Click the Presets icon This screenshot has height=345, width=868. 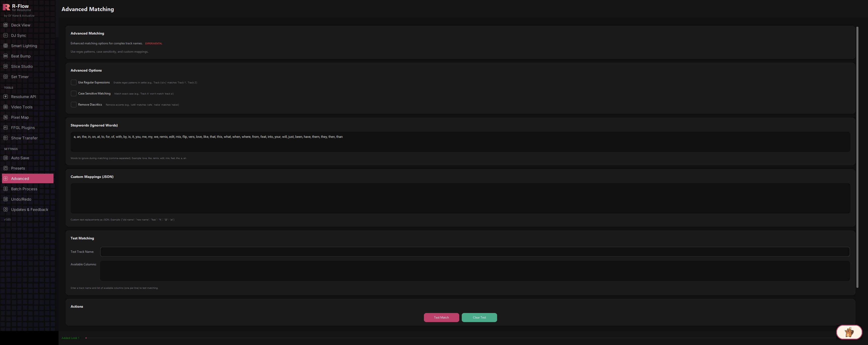[x=5, y=168]
